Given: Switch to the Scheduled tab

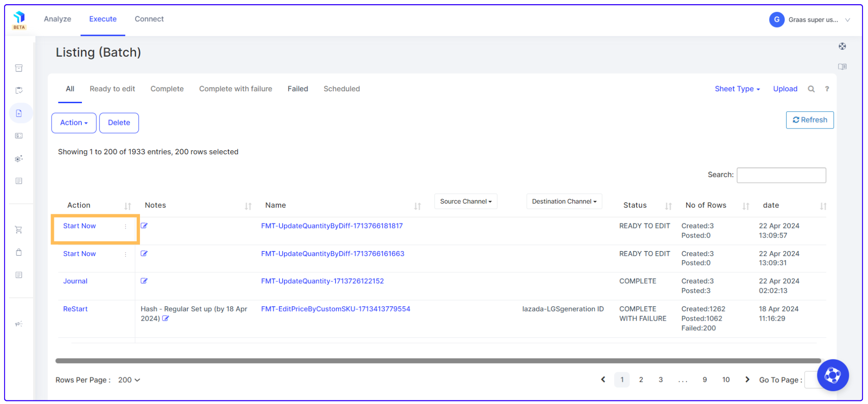Looking at the screenshot, I should [x=341, y=89].
